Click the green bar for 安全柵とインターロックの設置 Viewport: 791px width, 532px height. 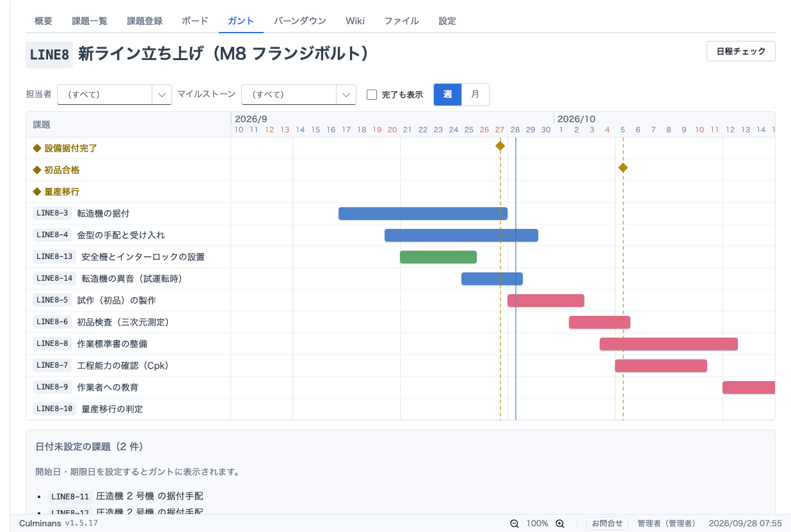pyautogui.click(x=438, y=257)
